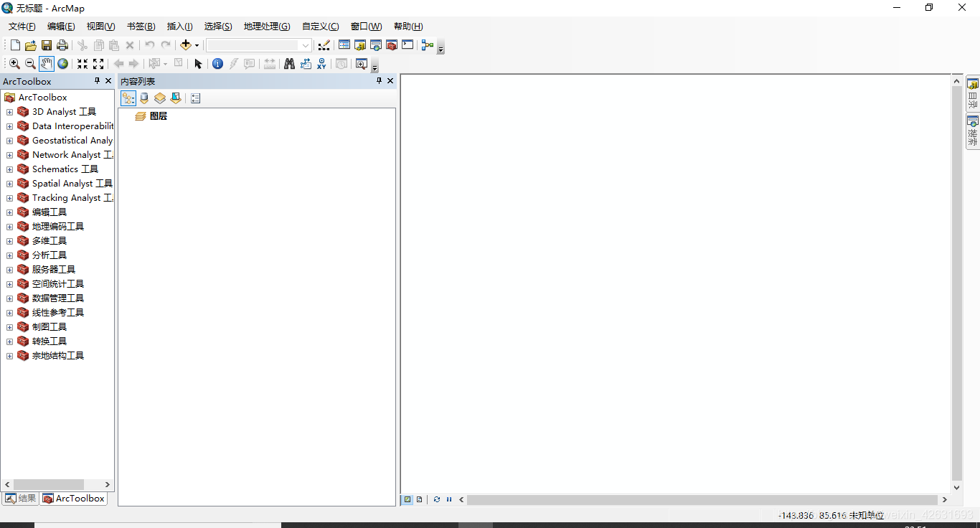Create Viewer Window magnifier icon
The height and width of the screenshot is (528, 980).
click(x=362, y=64)
